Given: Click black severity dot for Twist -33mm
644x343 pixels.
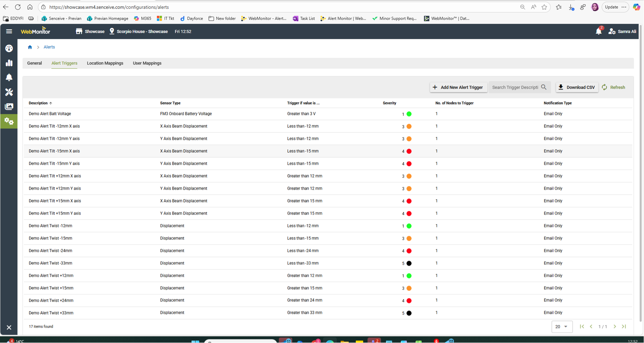Looking at the screenshot, I should [409, 263].
